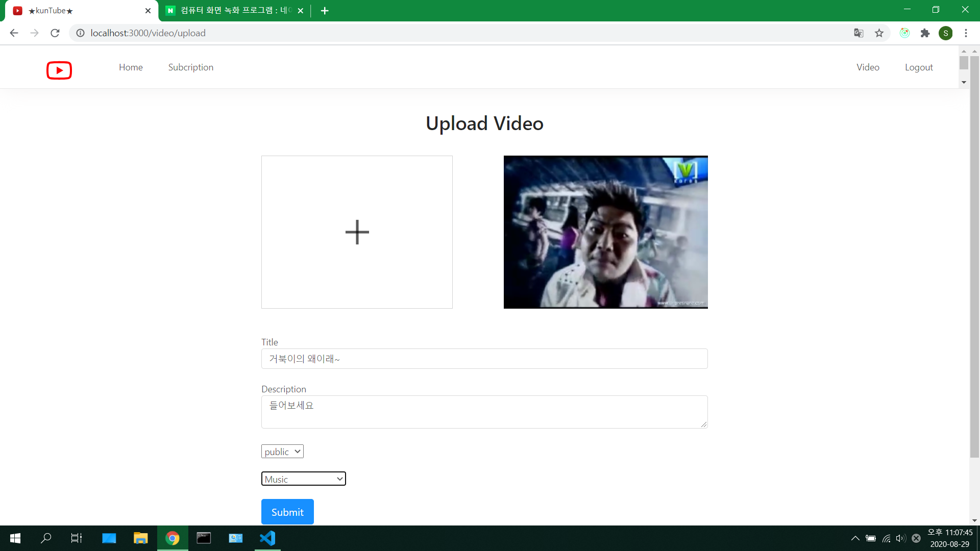980x551 pixels.
Task: Open the Chrome three-dot menu
Action: pos(966,33)
